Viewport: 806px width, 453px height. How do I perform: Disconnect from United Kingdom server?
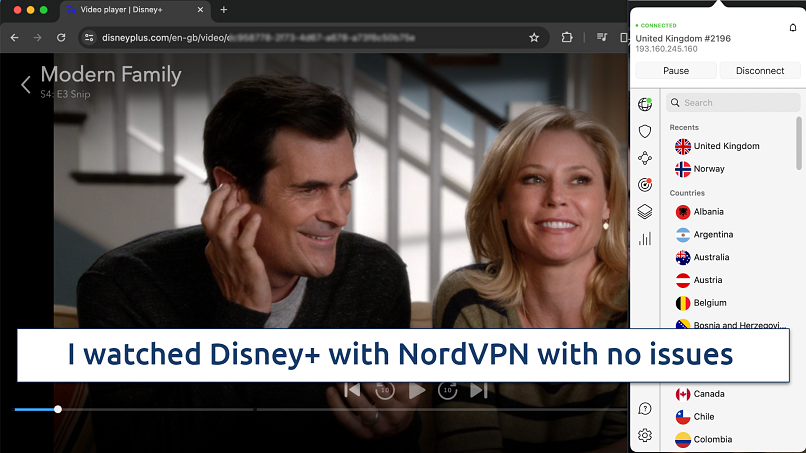pyautogui.click(x=760, y=71)
